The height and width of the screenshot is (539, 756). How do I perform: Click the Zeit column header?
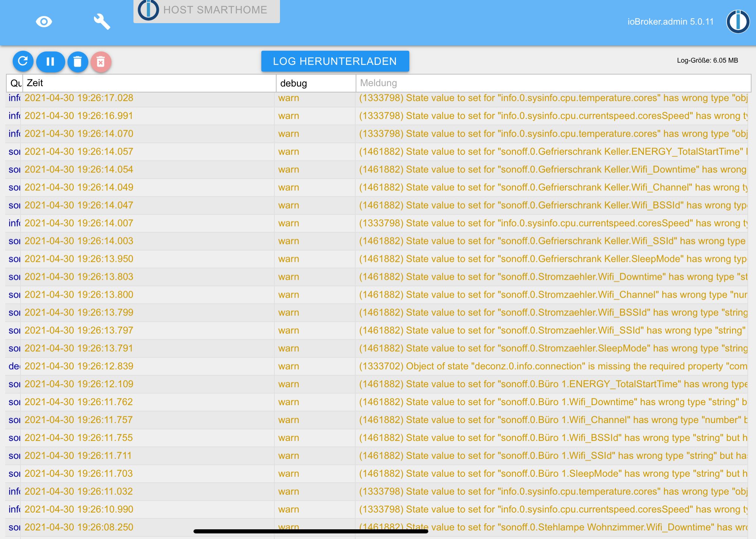149,83
